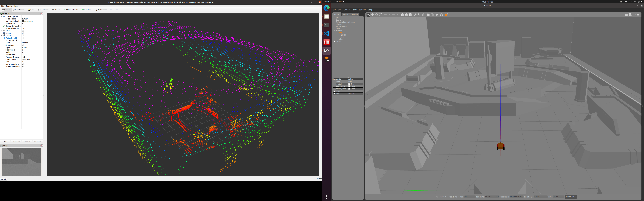Insert a sphere shape in Gazebo
Screen dimensions: 644x201
407,15
